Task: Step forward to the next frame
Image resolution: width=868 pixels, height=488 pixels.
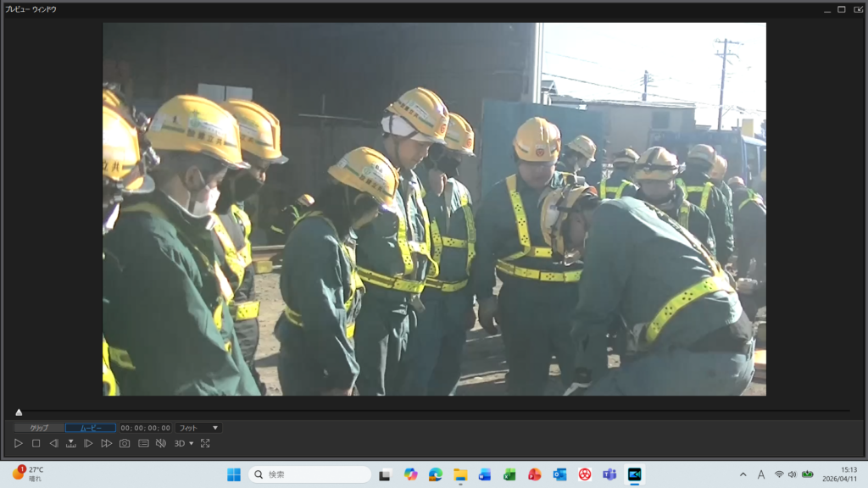Action: [x=88, y=443]
